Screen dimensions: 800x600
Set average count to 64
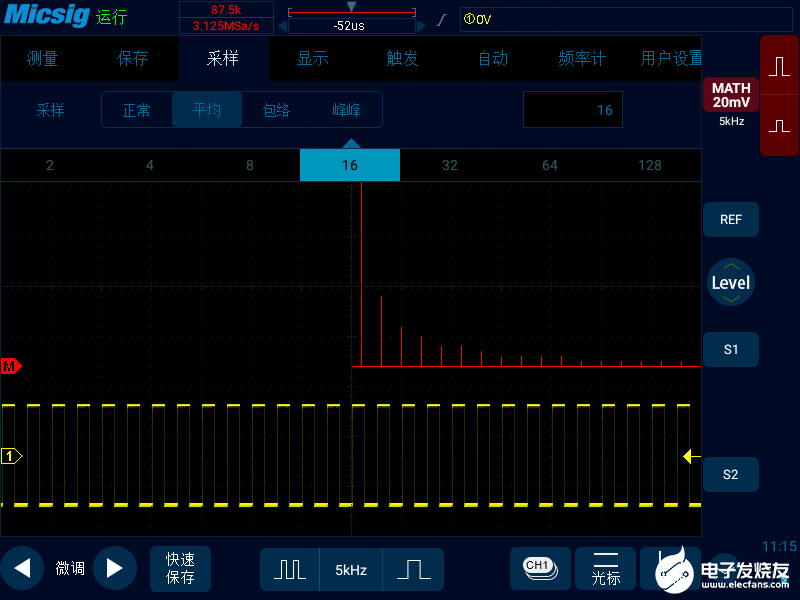[550, 165]
